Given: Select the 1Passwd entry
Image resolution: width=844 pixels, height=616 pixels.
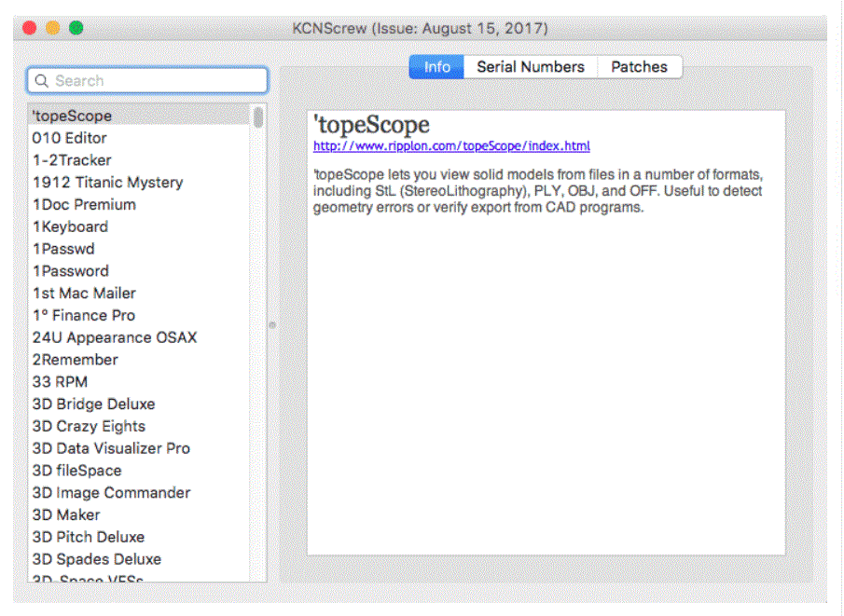Looking at the screenshot, I should (x=139, y=249).
